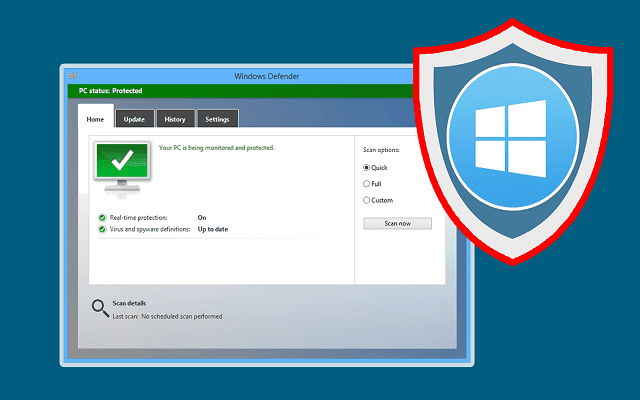Click the 'Scan options:' label
The image size is (640, 400).
[381, 150]
